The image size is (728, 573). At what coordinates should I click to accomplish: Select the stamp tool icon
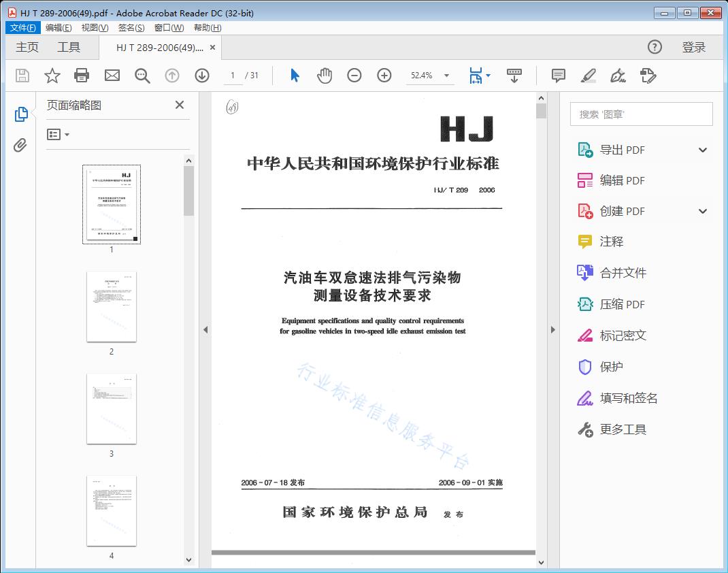[648, 76]
